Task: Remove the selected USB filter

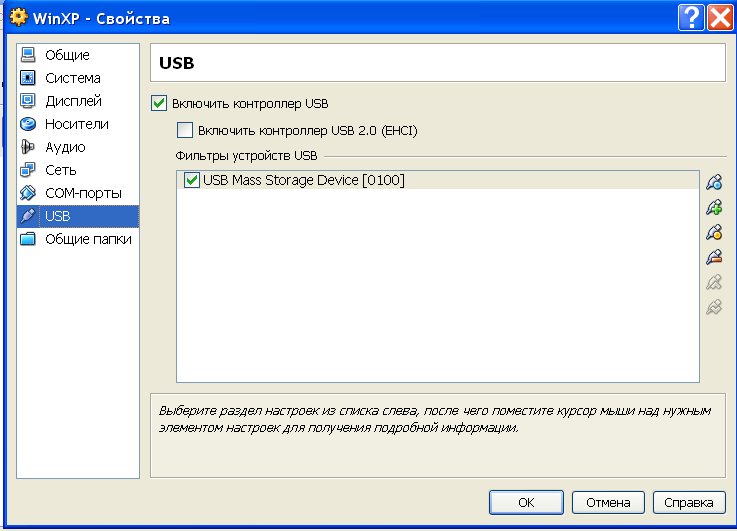Action: [x=713, y=258]
